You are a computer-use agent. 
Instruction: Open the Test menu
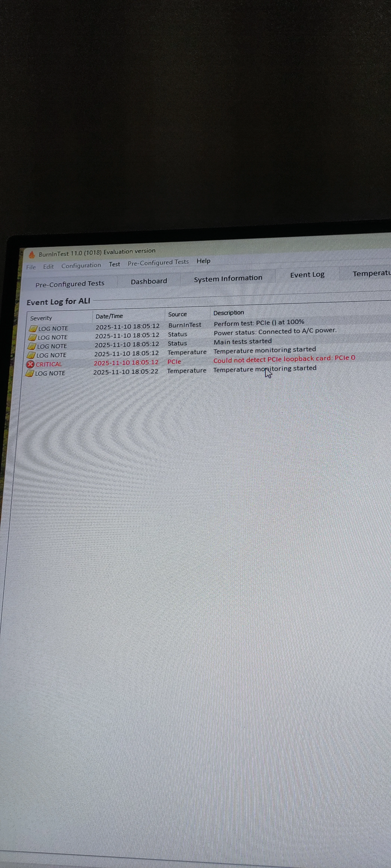click(114, 264)
